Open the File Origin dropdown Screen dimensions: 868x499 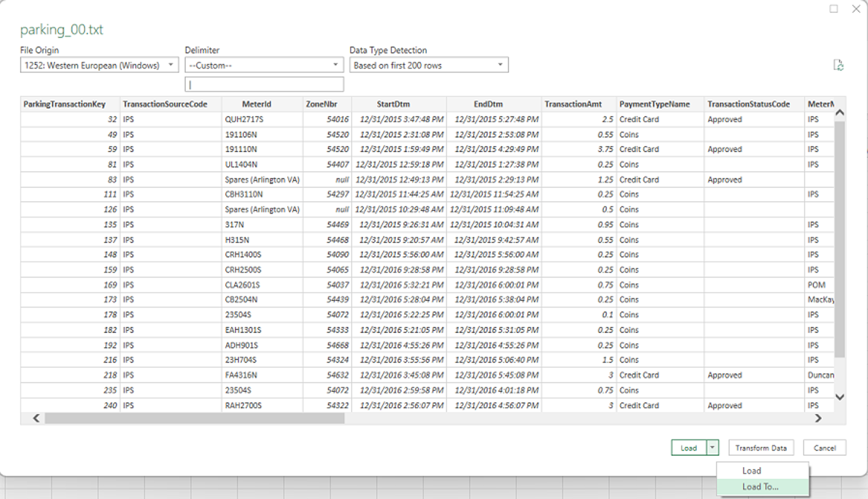pyautogui.click(x=99, y=65)
